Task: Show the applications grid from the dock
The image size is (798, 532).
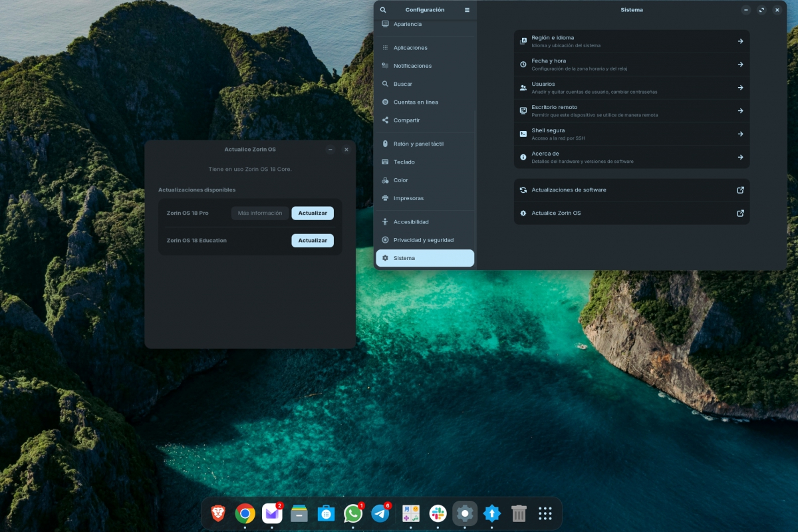Action: pos(545,513)
